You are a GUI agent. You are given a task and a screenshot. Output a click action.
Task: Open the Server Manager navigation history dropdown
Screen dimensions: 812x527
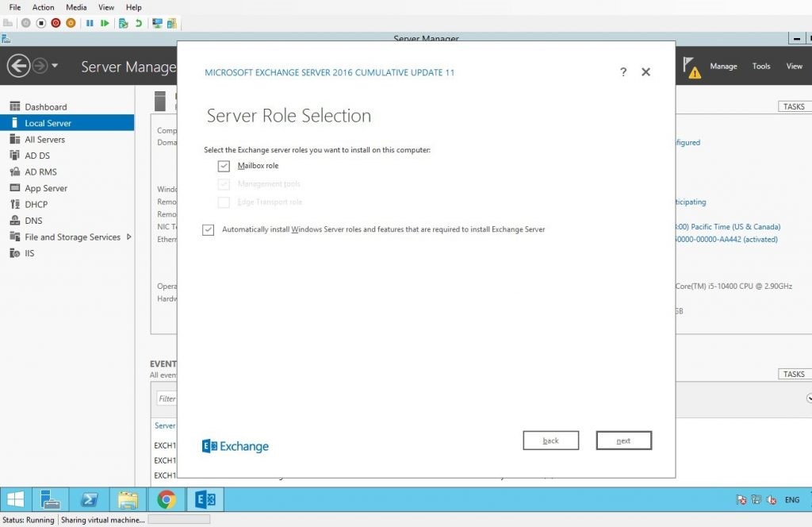55,66
